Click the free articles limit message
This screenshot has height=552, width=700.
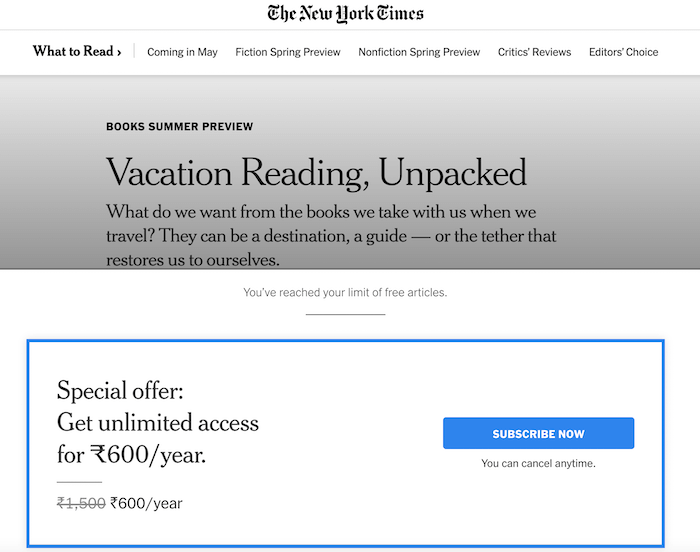[345, 293]
